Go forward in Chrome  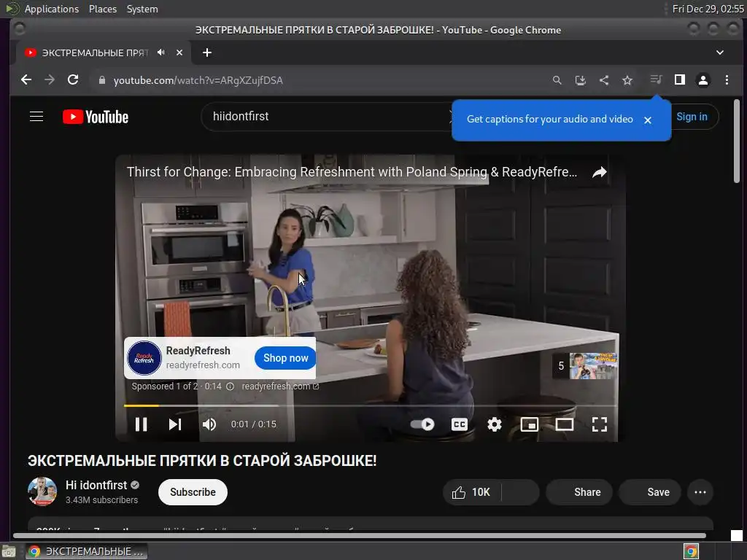tap(50, 80)
